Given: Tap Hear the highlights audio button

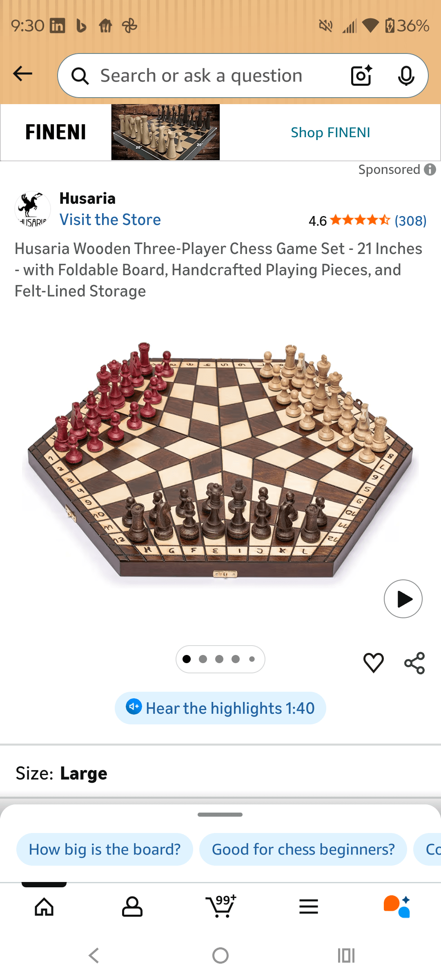Looking at the screenshot, I should 220,708.
